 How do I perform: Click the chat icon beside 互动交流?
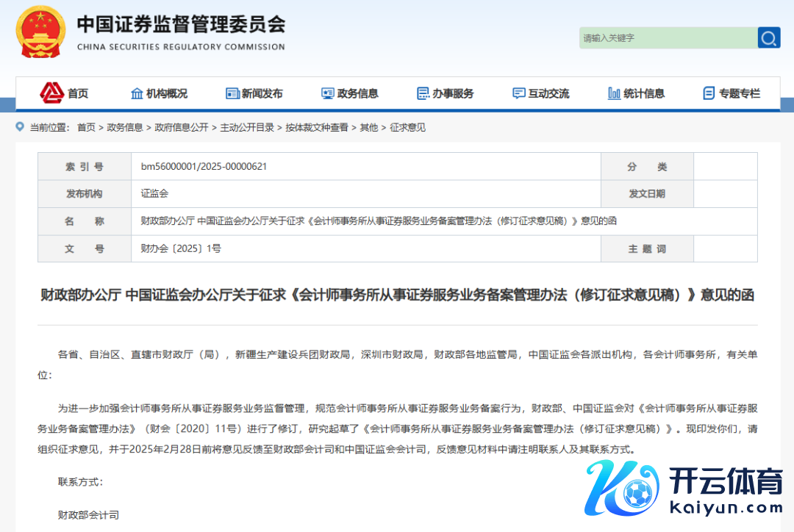[x=519, y=93]
